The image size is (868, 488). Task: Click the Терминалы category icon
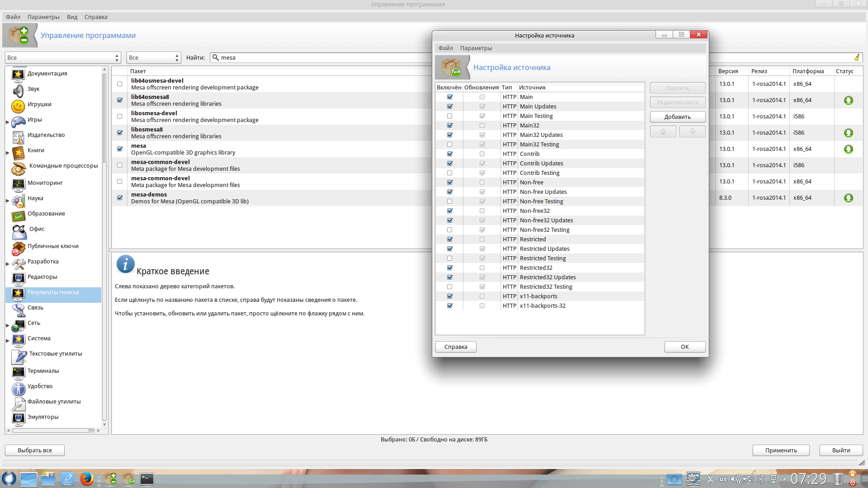point(18,372)
